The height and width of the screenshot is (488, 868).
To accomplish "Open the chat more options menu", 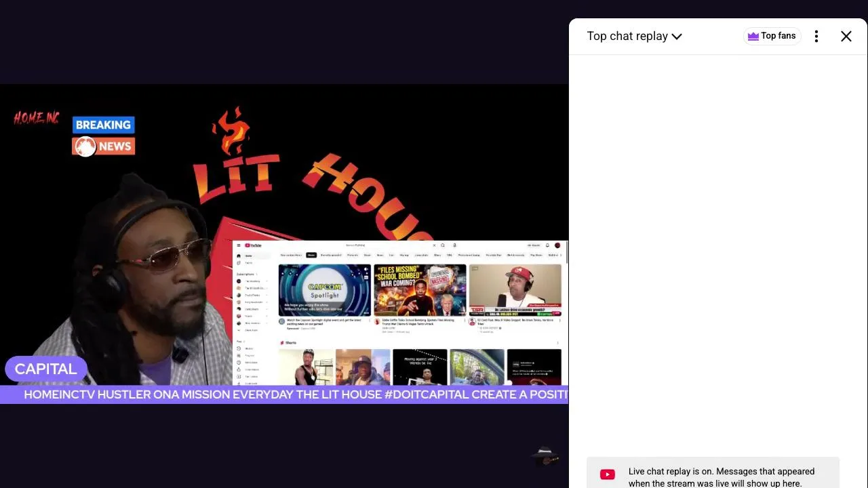I will pos(816,37).
